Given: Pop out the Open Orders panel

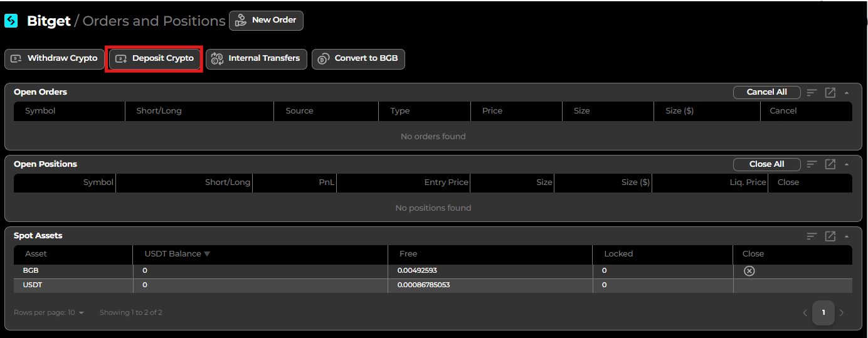Looking at the screenshot, I should pos(830,93).
